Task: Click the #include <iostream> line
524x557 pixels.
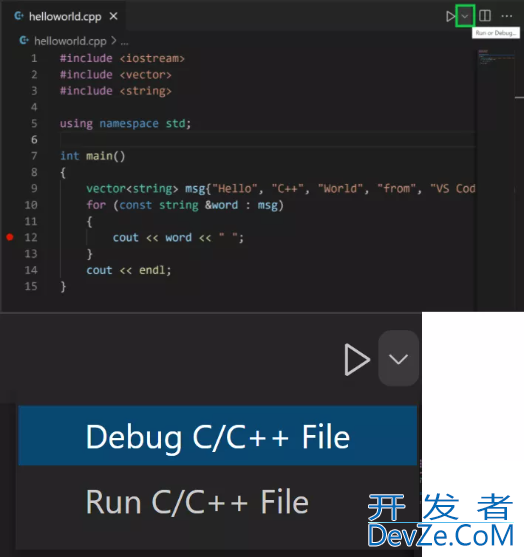Action: [x=122, y=58]
